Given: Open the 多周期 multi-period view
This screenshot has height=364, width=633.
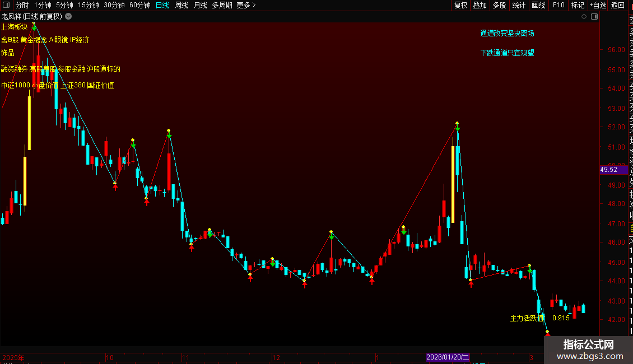Looking at the screenshot, I should click(x=222, y=5).
